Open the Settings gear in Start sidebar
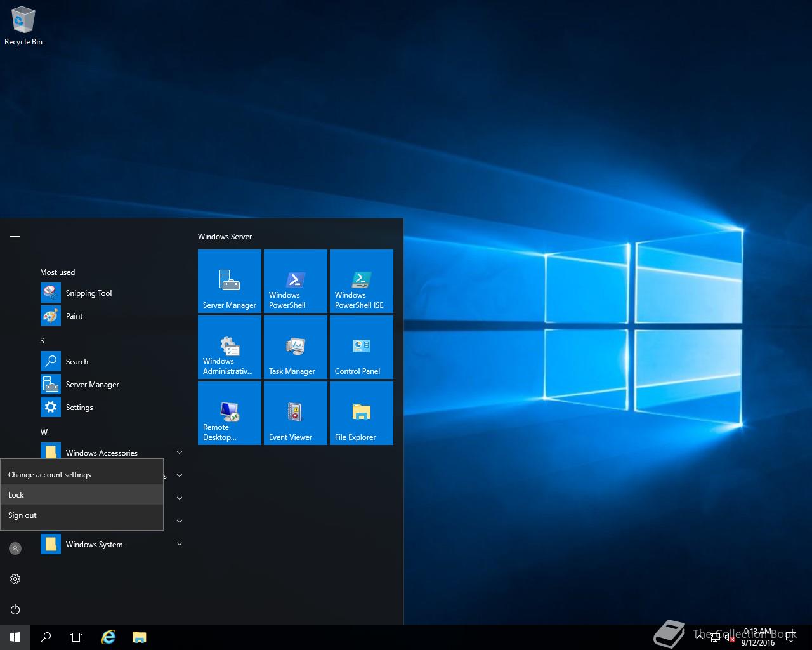Image resolution: width=812 pixels, height=650 pixels. [x=15, y=579]
